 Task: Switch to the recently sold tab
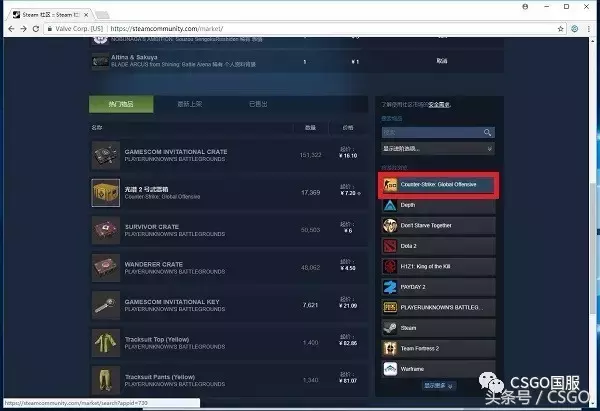258,104
